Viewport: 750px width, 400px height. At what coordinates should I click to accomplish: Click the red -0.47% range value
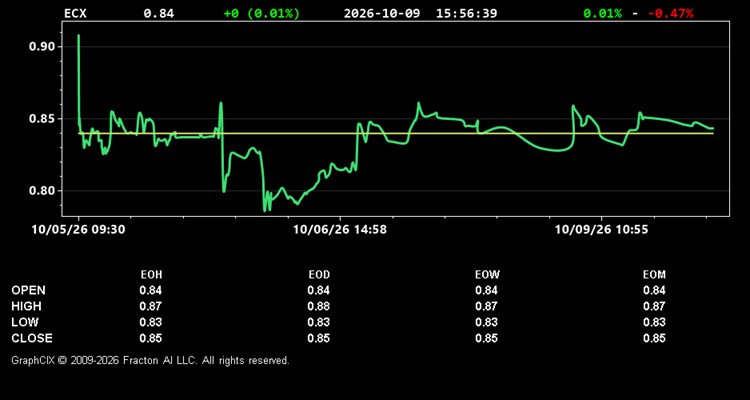coord(671,13)
